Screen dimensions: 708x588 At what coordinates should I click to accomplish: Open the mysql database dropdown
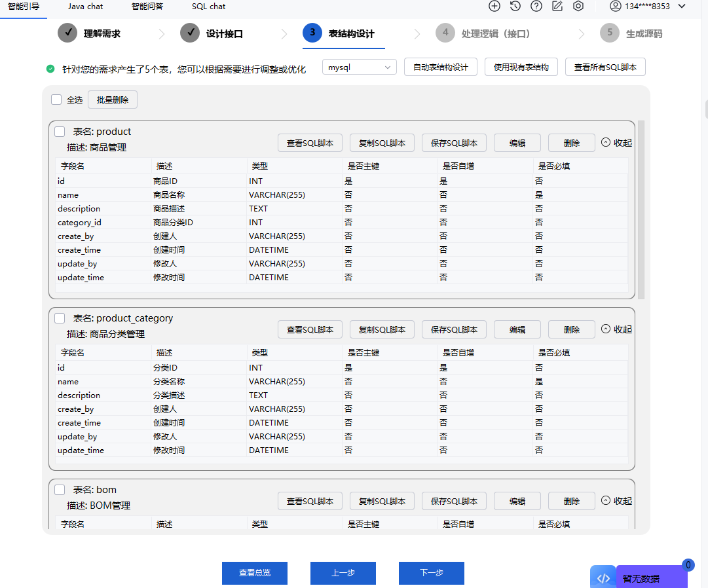pyautogui.click(x=360, y=67)
